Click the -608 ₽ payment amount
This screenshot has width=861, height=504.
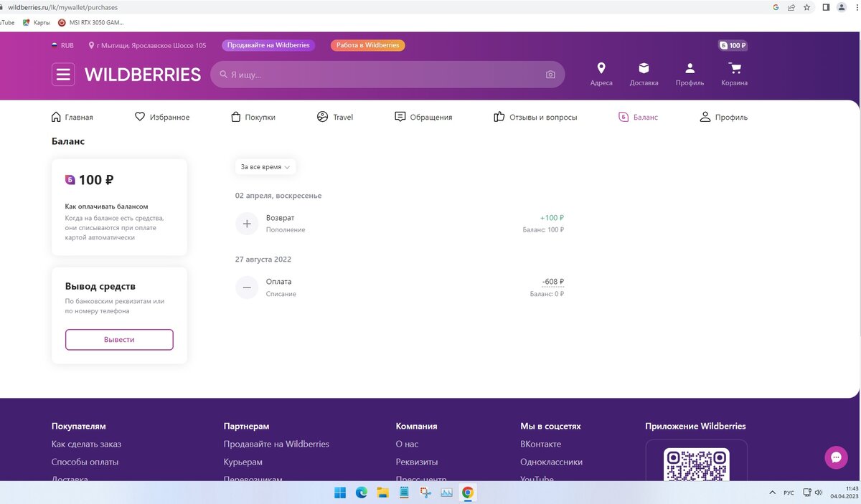552,282
